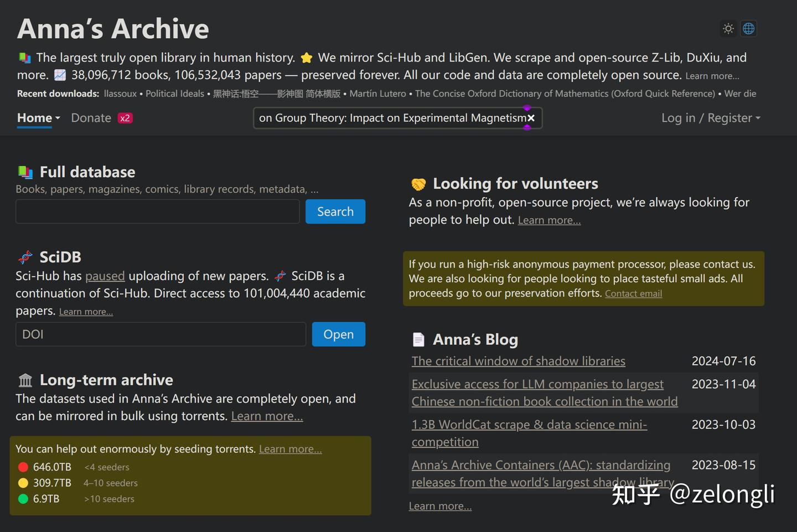Click Learn more link below Anna's Blog
This screenshot has height=532, width=797.
(440, 506)
